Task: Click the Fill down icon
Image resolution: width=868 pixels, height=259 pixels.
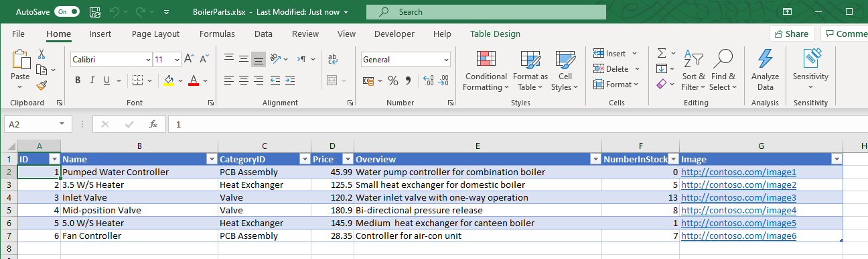Action: click(x=662, y=68)
